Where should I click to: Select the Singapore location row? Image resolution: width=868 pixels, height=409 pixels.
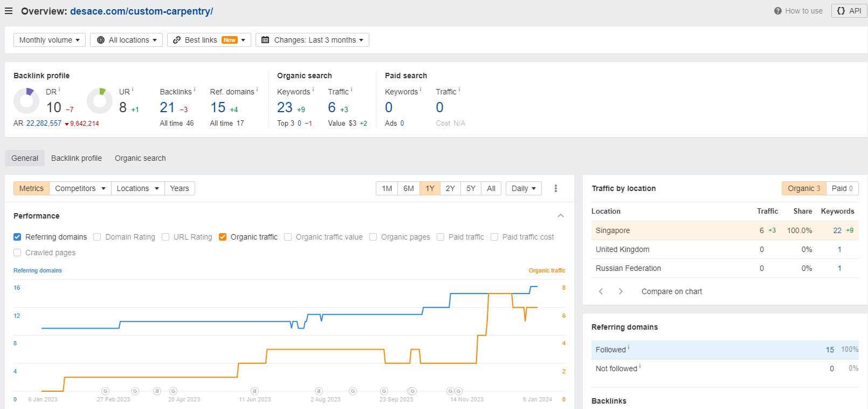pyautogui.click(x=725, y=230)
